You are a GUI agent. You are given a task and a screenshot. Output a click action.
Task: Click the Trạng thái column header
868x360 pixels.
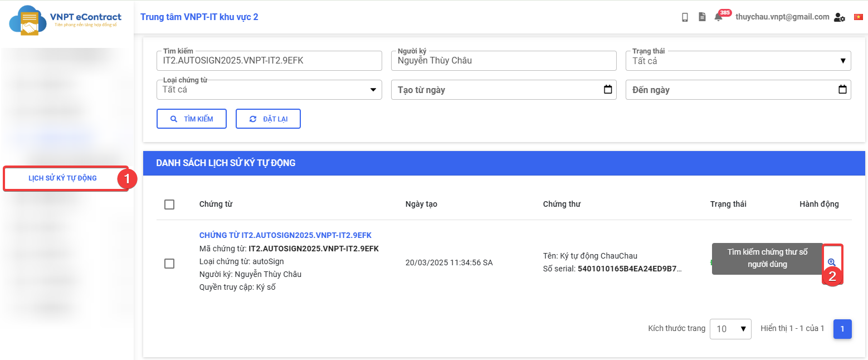(728, 204)
